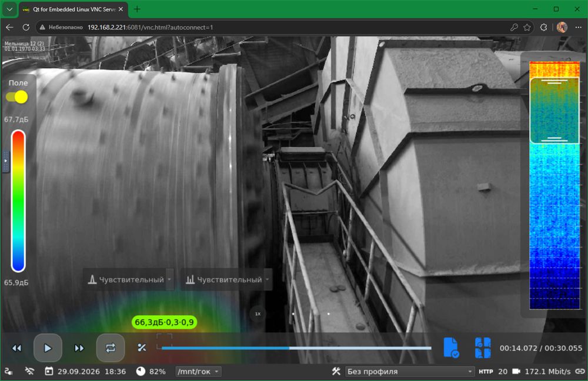Click the camera icon in status bar
Viewport: 588px width, 381px height.
[x=516, y=371]
